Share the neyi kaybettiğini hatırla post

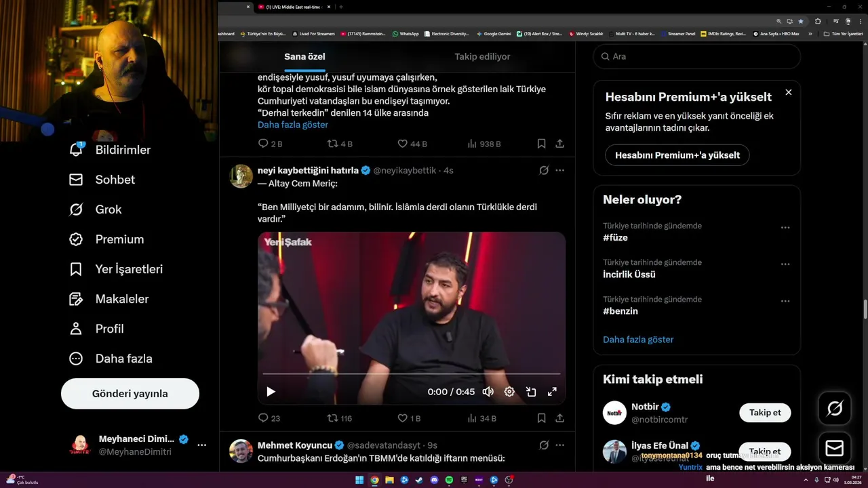point(559,418)
